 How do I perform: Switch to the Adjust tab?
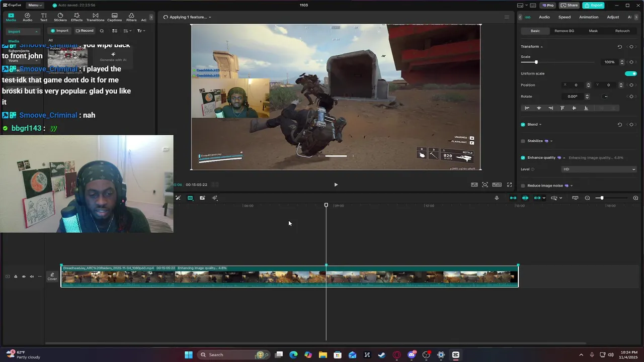click(613, 17)
